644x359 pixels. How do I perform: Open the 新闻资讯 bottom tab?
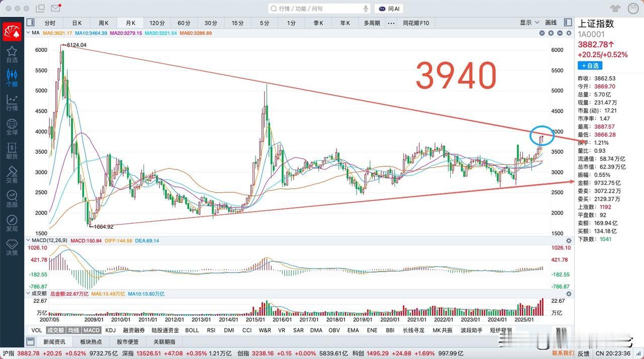click(55, 342)
